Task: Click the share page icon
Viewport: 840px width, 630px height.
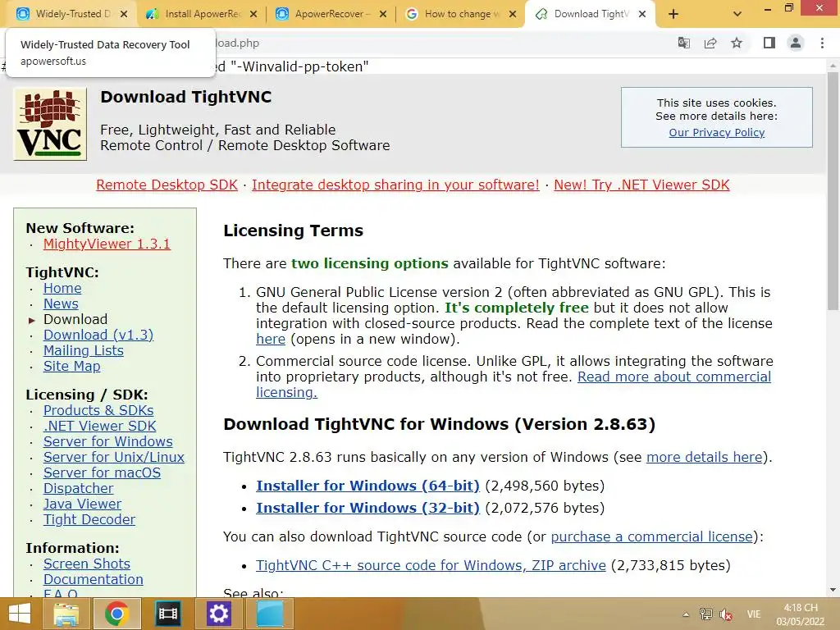Action: 710,43
